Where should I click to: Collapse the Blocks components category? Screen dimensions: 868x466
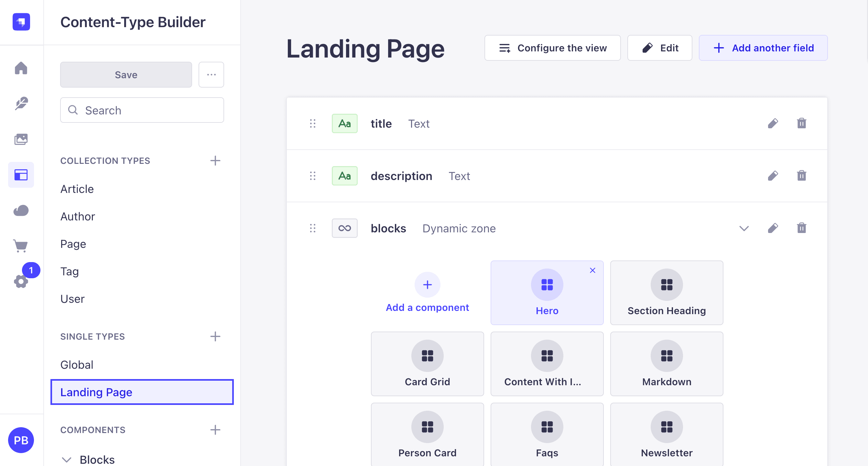(67, 460)
